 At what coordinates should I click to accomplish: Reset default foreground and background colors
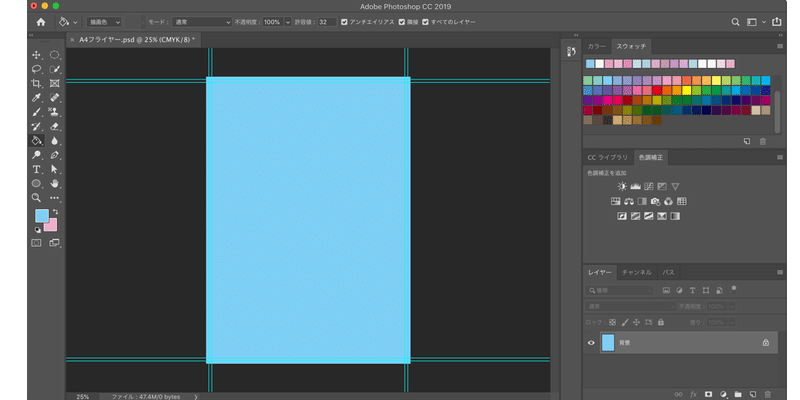pos(37,230)
